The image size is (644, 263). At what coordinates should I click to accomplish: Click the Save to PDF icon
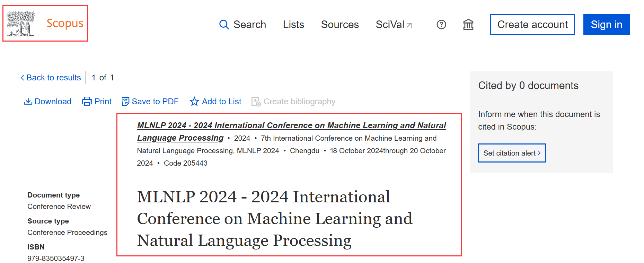tap(125, 102)
